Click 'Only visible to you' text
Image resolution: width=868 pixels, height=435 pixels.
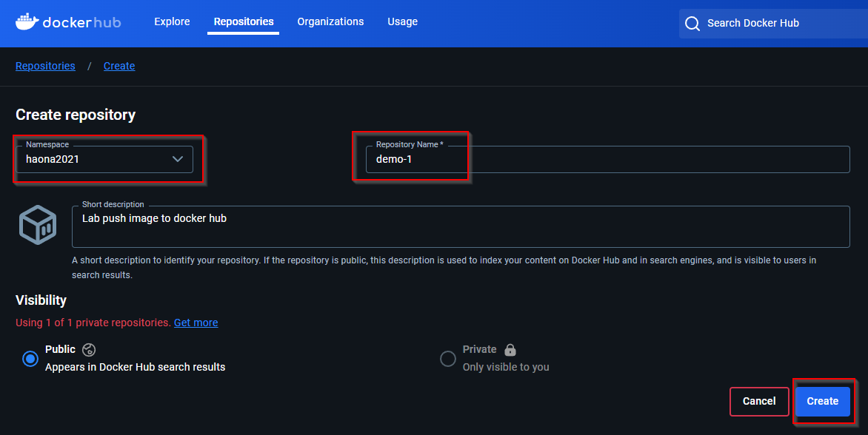pyautogui.click(x=506, y=367)
